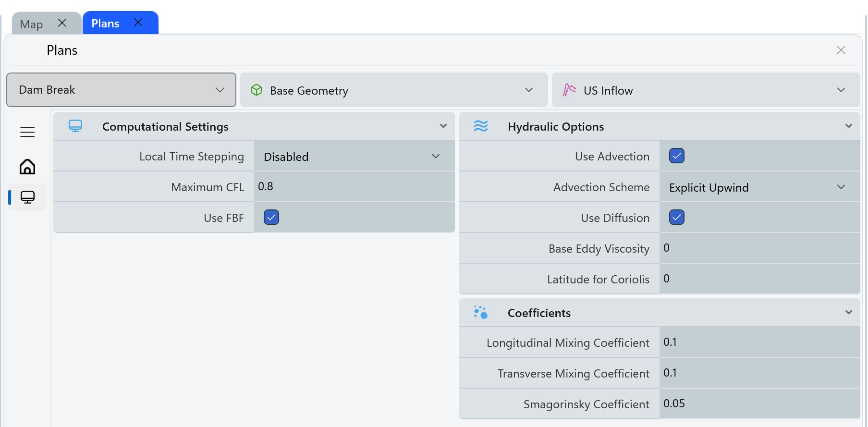This screenshot has height=427, width=868.
Task: Click the Computational Settings monitor icon
Action: pyautogui.click(x=75, y=126)
